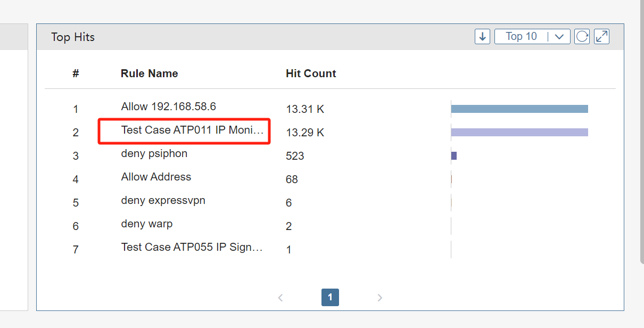Go to previous page arrow
Screen dimensions: 644x328
pos(280,298)
